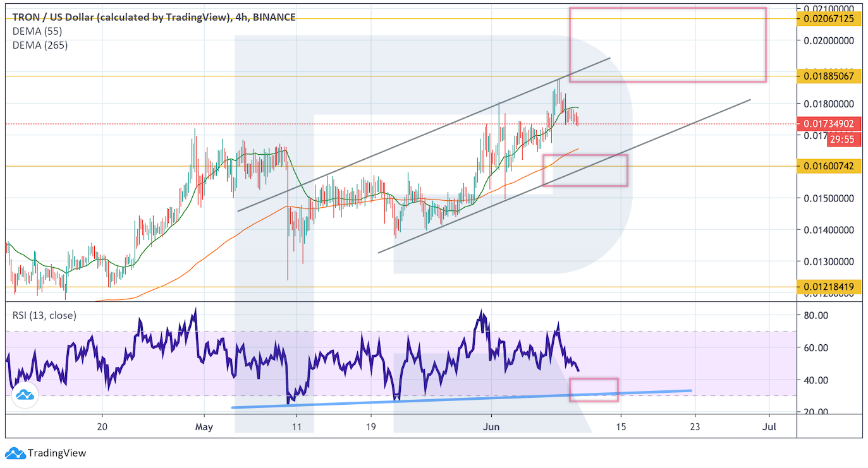Click the RSI (13, close) indicator label
The width and height of the screenshot is (868, 468).
pos(44,315)
